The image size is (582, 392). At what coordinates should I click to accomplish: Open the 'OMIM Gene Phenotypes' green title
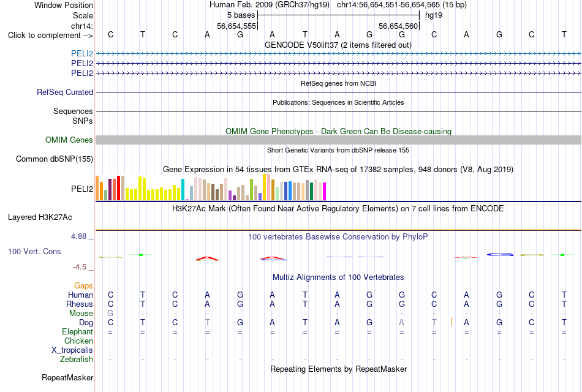pyautogui.click(x=339, y=132)
